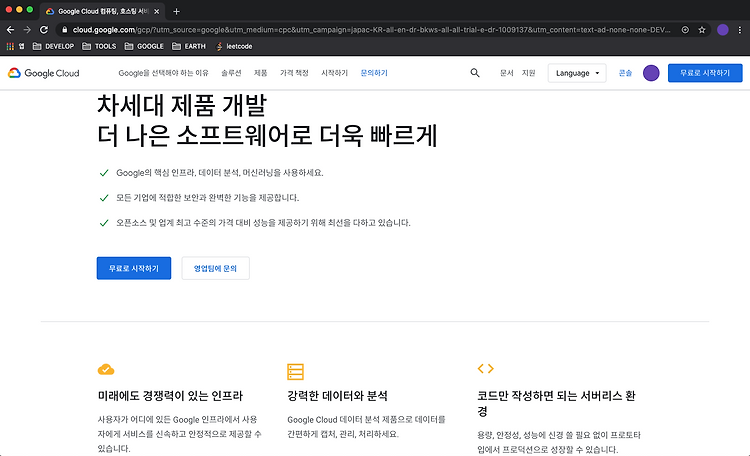Click heading '코드만 작성하면 되는 서버리스 환경'
750x456 pixels.
pyautogui.click(x=556, y=403)
